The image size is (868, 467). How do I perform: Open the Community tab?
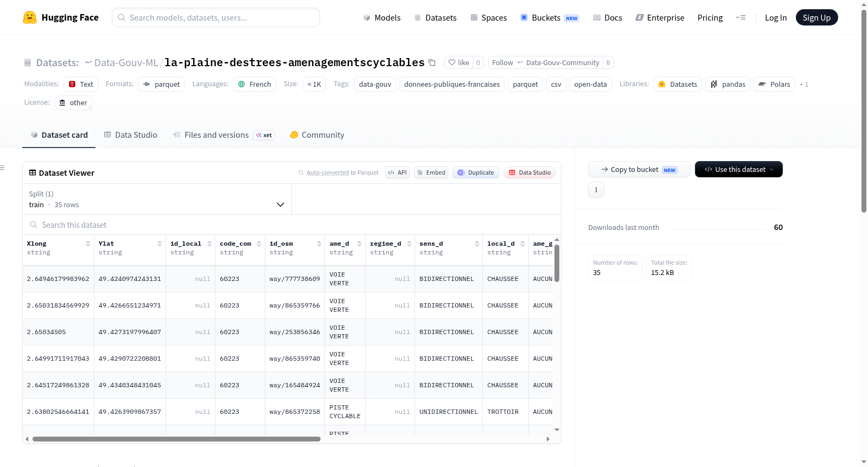(x=317, y=135)
